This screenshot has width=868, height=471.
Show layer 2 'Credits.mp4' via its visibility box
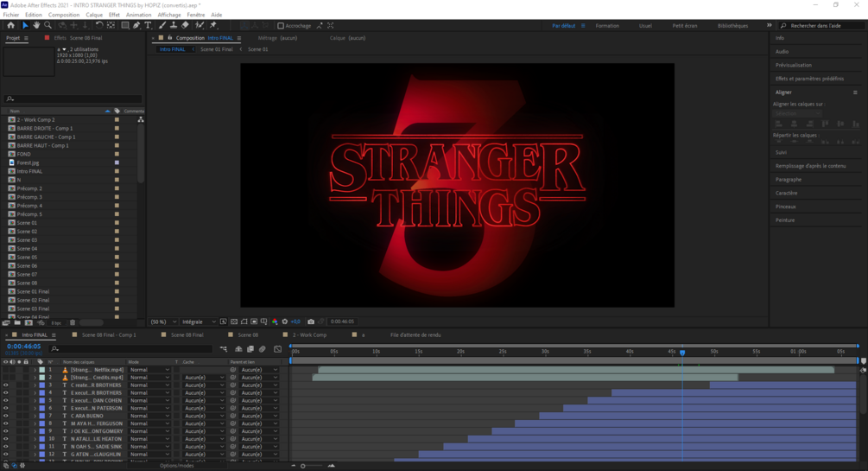[x=6, y=378]
